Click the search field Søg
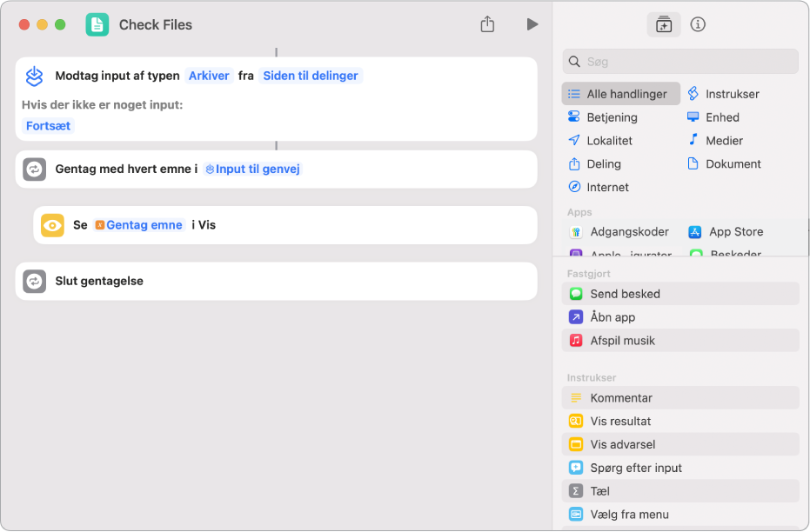810x532 pixels. tap(680, 62)
